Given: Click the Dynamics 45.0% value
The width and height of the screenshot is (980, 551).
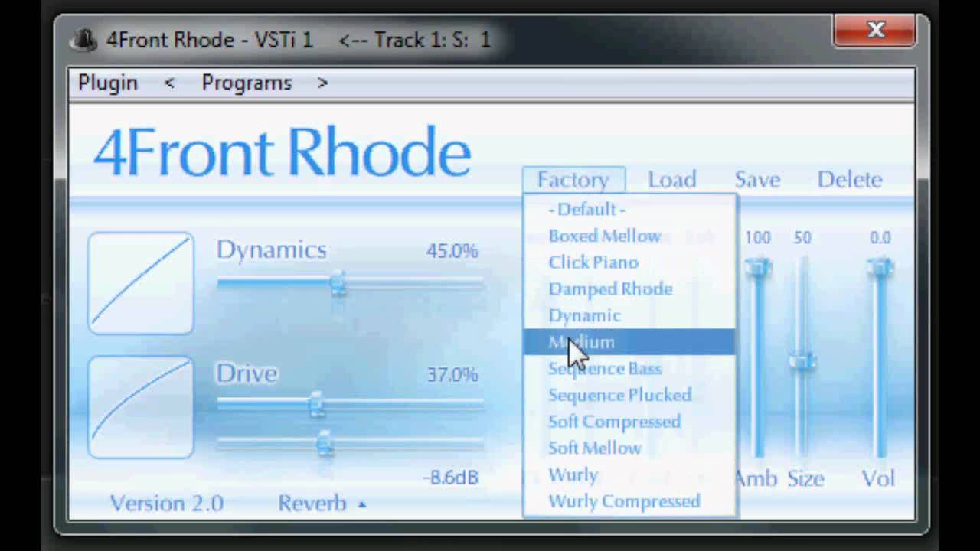Looking at the screenshot, I should click(x=452, y=251).
